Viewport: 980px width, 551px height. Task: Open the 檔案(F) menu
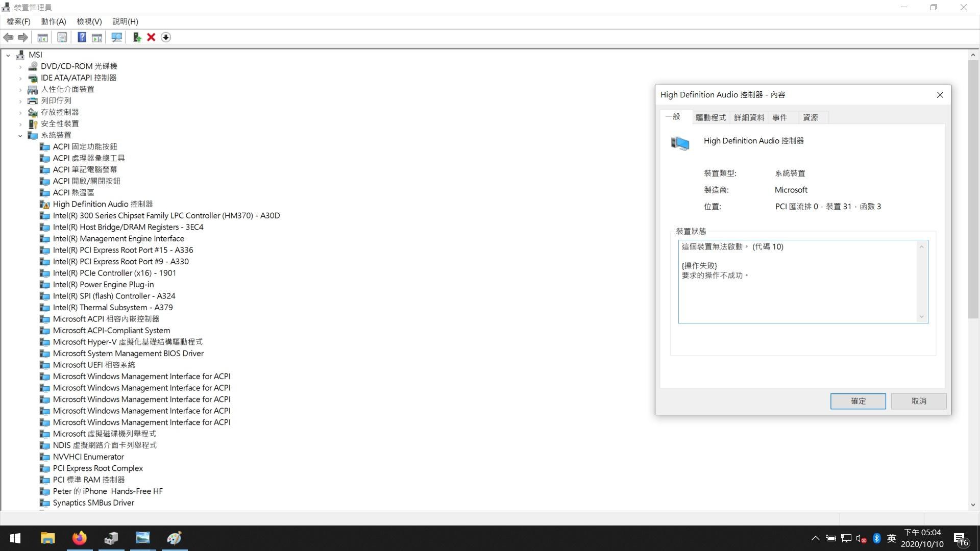click(x=18, y=21)
